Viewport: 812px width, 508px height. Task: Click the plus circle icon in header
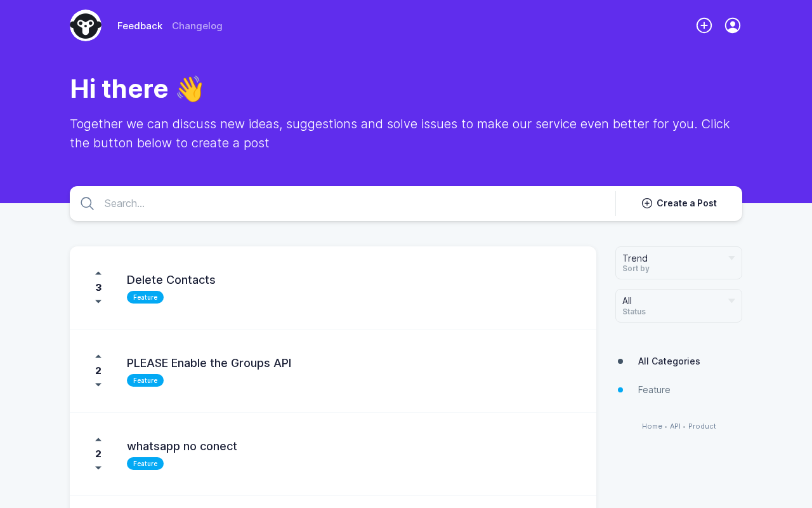tap(704, 25)
